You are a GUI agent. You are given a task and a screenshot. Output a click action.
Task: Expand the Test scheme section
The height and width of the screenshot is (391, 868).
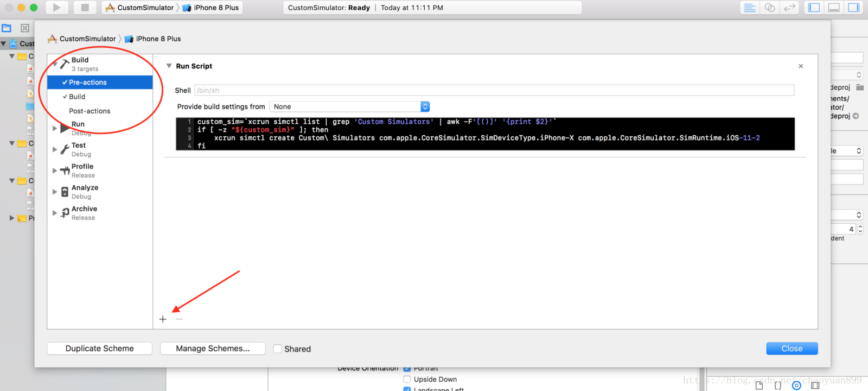[54, 149]
